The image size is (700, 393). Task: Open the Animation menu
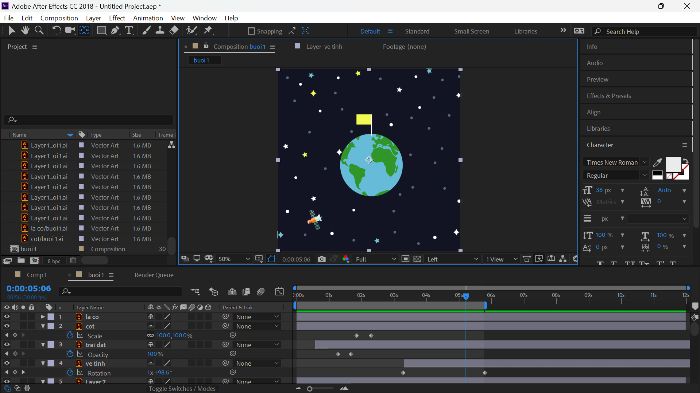point(148,18)
